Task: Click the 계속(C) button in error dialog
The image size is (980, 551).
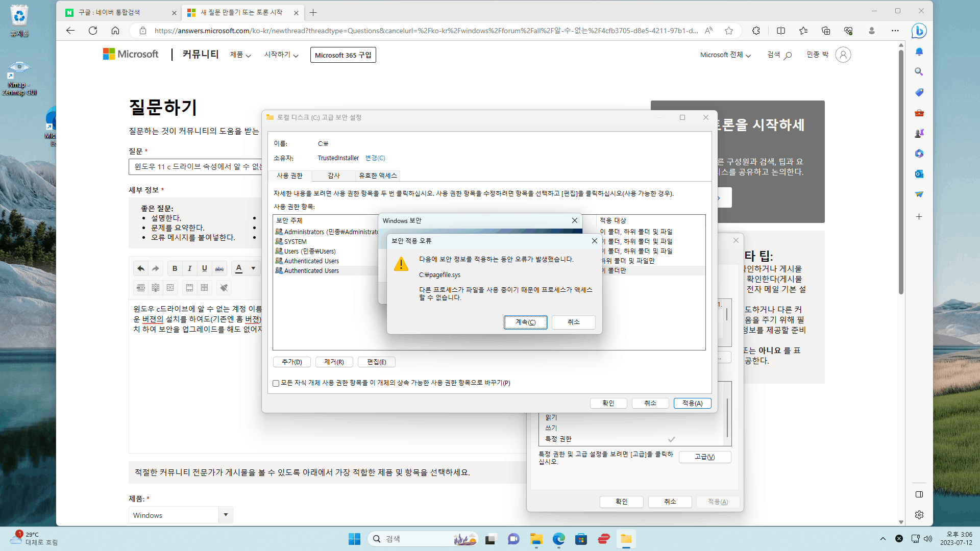Action: [525, 322]
